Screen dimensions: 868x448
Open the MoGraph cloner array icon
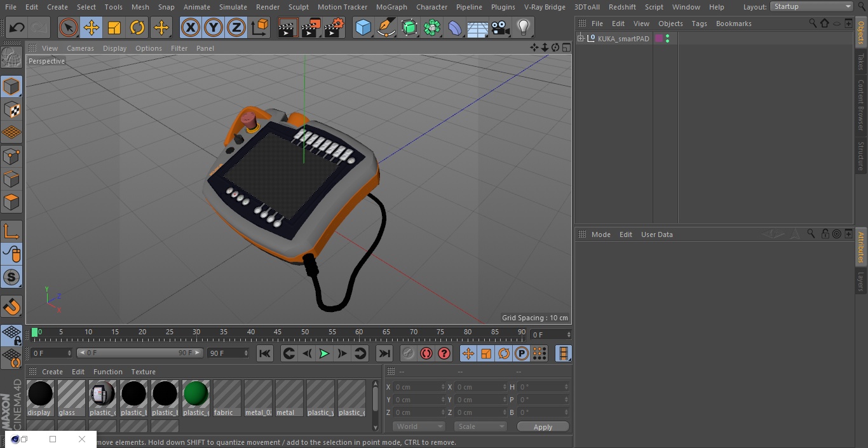click(x=432, y=27)
